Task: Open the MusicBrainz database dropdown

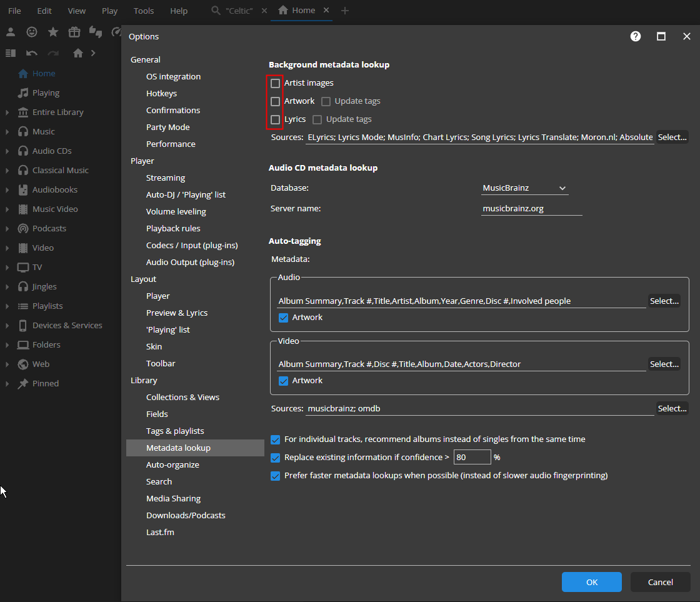Action: point(524,188)
